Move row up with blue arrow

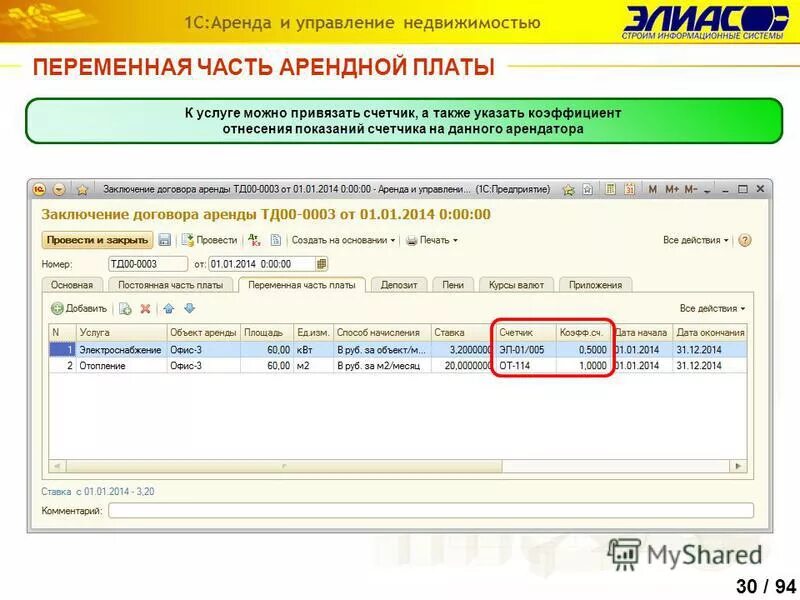coord(169,309)
